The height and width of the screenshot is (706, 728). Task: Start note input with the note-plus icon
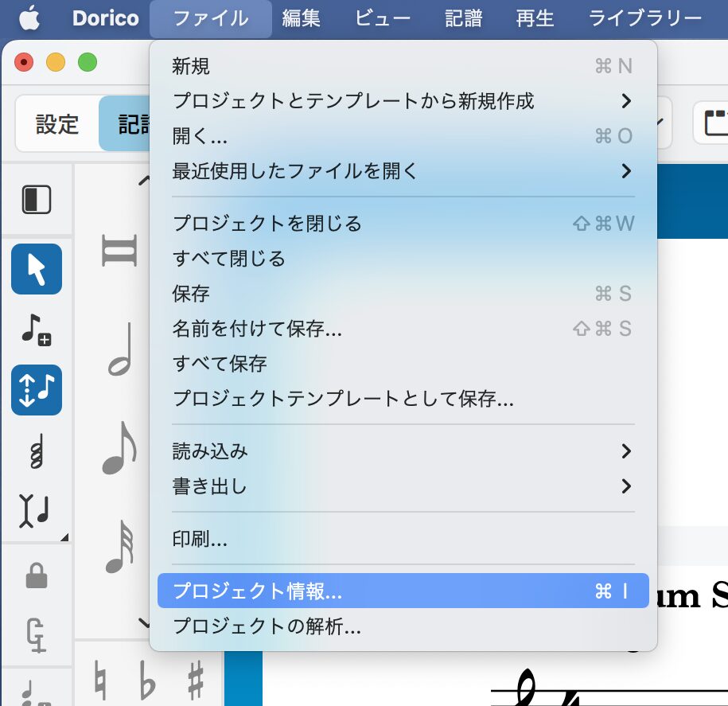coord(37,329)
